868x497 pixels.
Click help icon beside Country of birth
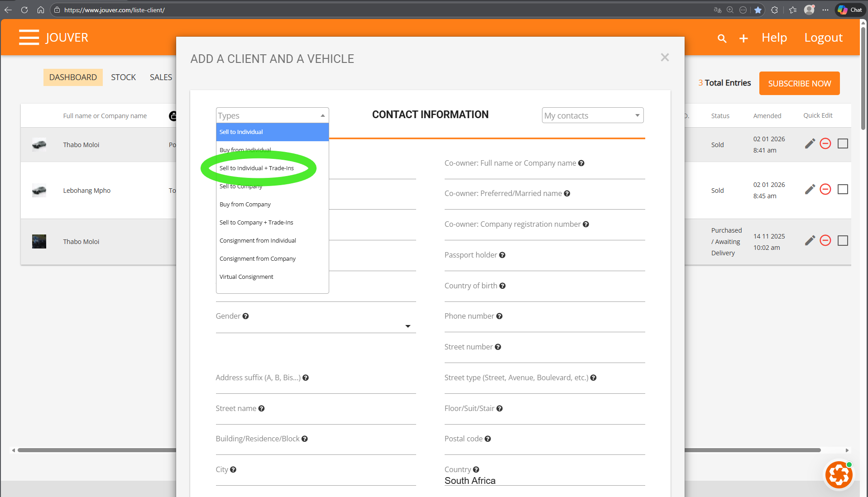click(503, 286)
